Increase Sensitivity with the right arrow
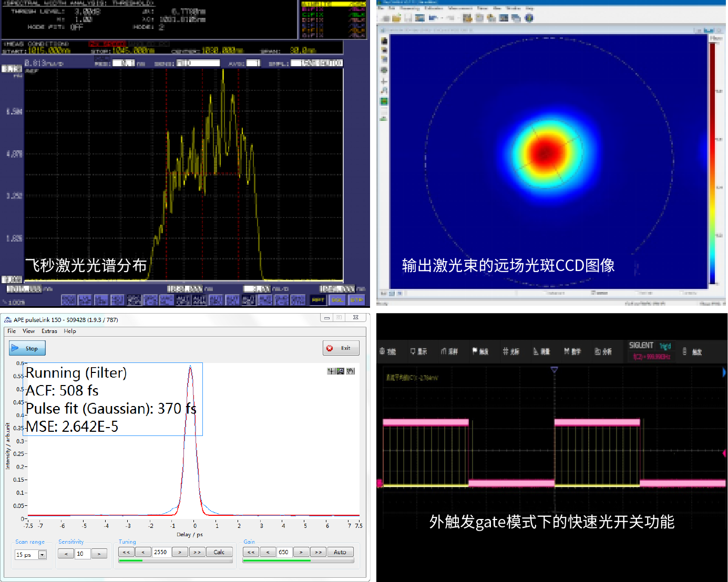The image size is (728, 582). click(99, 554)
